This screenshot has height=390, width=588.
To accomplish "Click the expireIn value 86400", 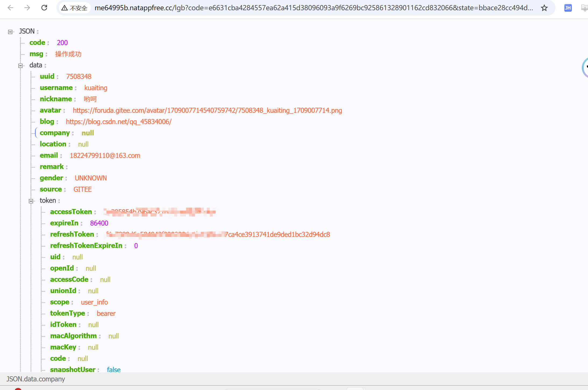I will click(99, 223).
